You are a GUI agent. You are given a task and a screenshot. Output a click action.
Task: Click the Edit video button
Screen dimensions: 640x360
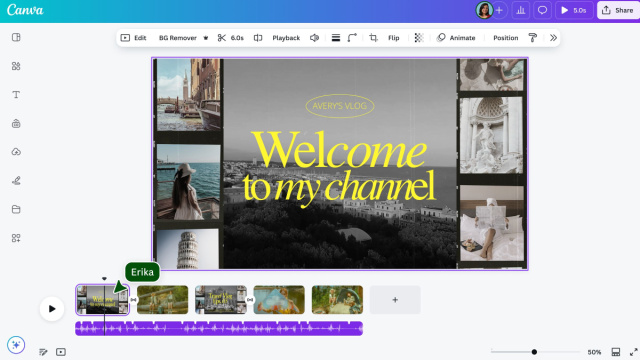pos(133,38)
